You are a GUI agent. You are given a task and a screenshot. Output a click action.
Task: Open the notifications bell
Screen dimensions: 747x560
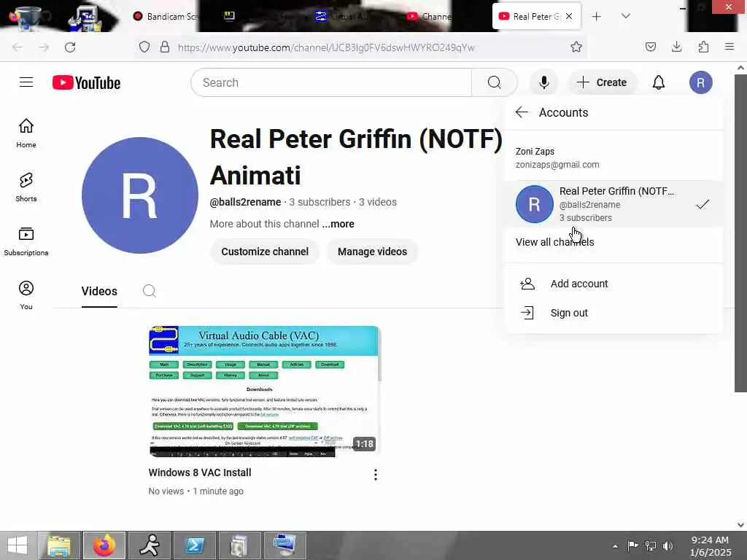pos(659,82)
